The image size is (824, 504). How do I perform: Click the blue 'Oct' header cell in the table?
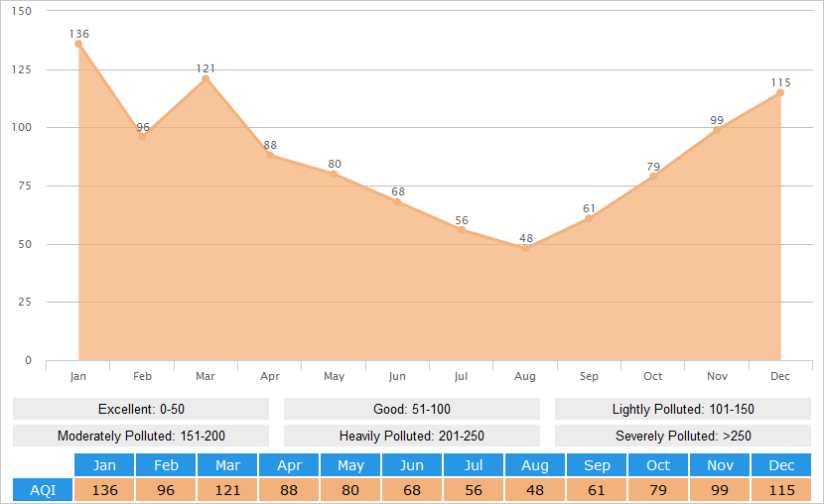(x=658, y=465)
